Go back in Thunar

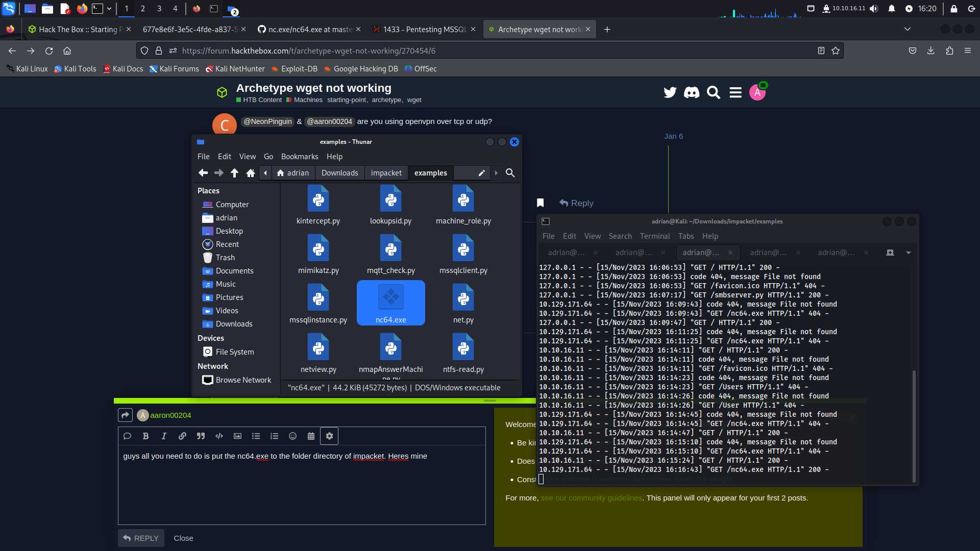(x=203, y=173)
